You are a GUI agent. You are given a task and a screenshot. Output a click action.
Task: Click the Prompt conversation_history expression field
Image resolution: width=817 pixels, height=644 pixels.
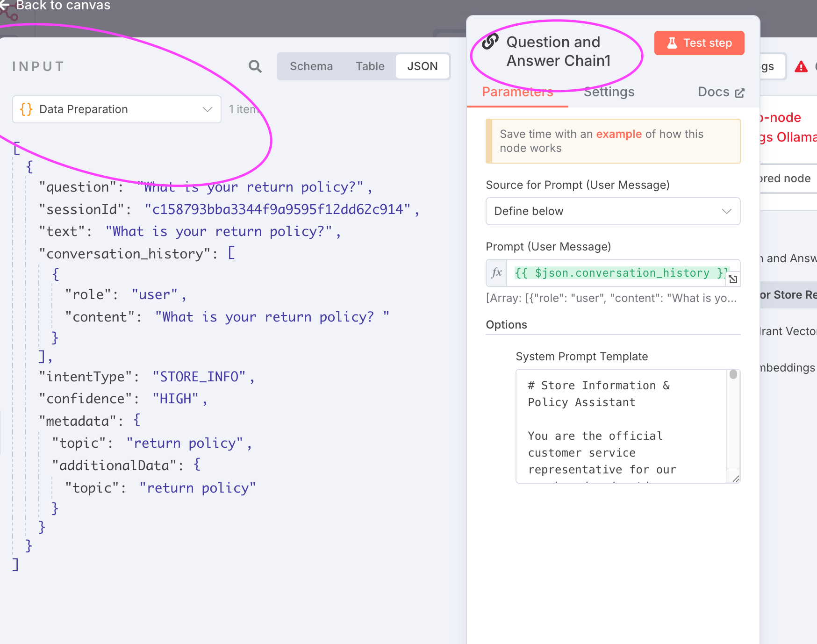(x=618, y=273)
